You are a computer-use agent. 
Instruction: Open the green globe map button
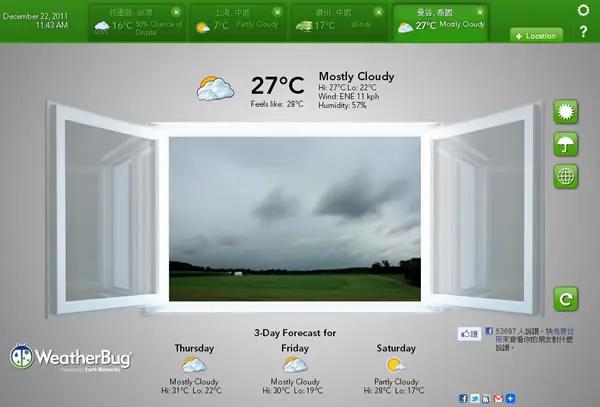pos(566,176)
